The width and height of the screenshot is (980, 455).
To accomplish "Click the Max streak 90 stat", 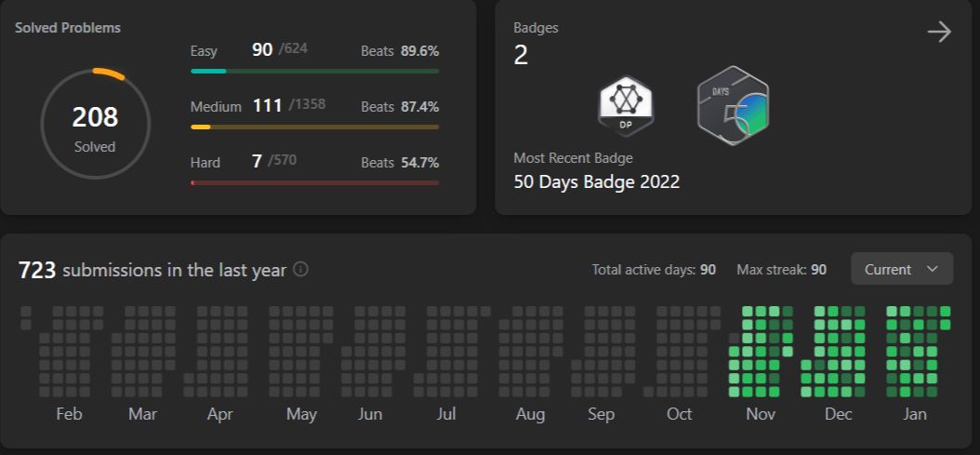I will (781, 270).
